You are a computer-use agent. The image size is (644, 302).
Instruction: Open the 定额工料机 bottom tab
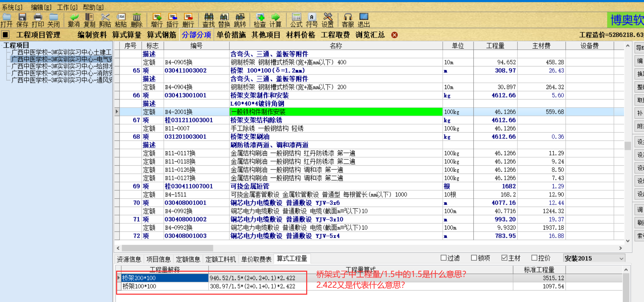221,259
